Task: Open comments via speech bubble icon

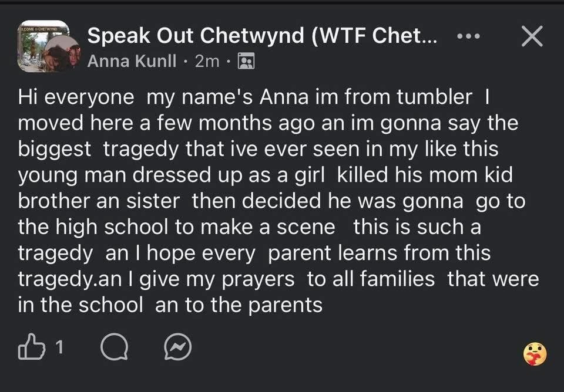Action: tap(113, 349)
